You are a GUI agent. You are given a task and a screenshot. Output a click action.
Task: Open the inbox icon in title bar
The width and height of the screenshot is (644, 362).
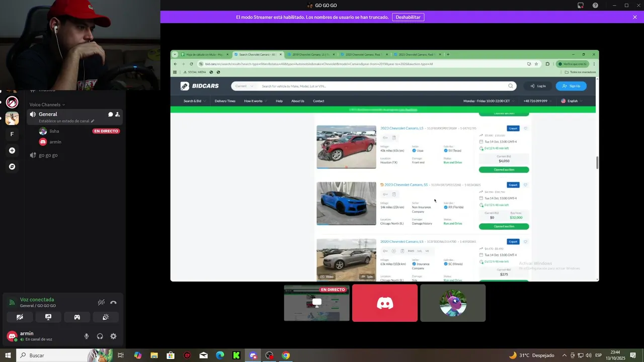pos(581,6)
